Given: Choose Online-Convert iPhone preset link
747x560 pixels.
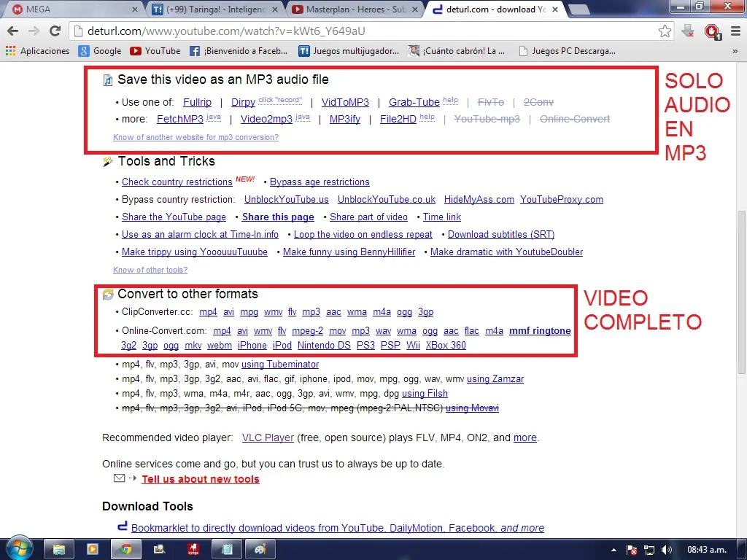Looking at the screenshot, I should pos(252,345).
